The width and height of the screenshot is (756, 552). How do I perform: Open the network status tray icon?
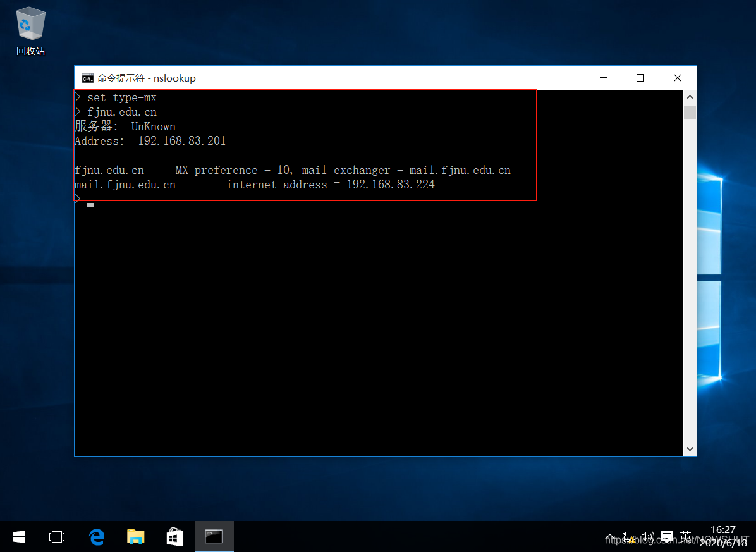coord(628,537)
